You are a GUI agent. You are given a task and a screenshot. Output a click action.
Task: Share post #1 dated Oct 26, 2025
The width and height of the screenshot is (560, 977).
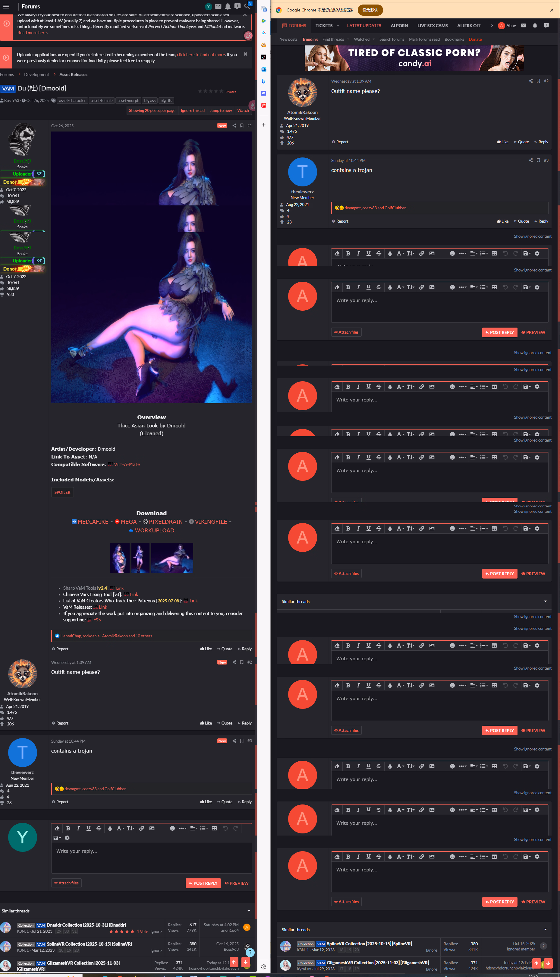coord(234,125)
